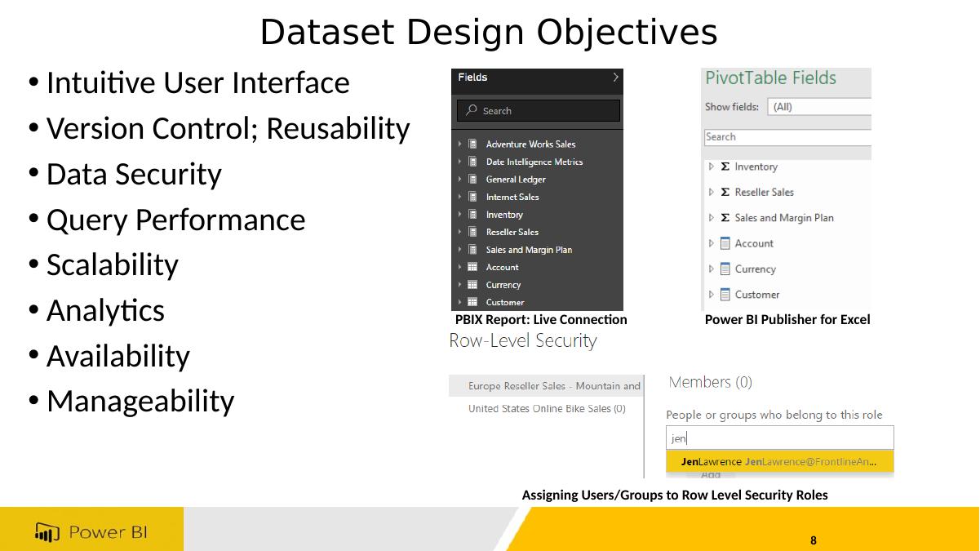Viewport: 980px width, 551px height.
Task: Click the Search box in Fields pane
Action: pyautogui.click(x=539, y=110)
